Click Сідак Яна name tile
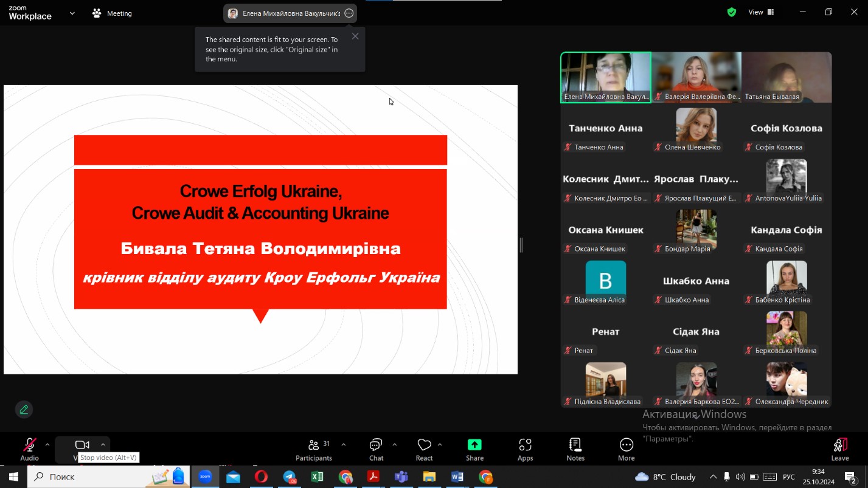This screenshot has height=488, width=868. 696,332
